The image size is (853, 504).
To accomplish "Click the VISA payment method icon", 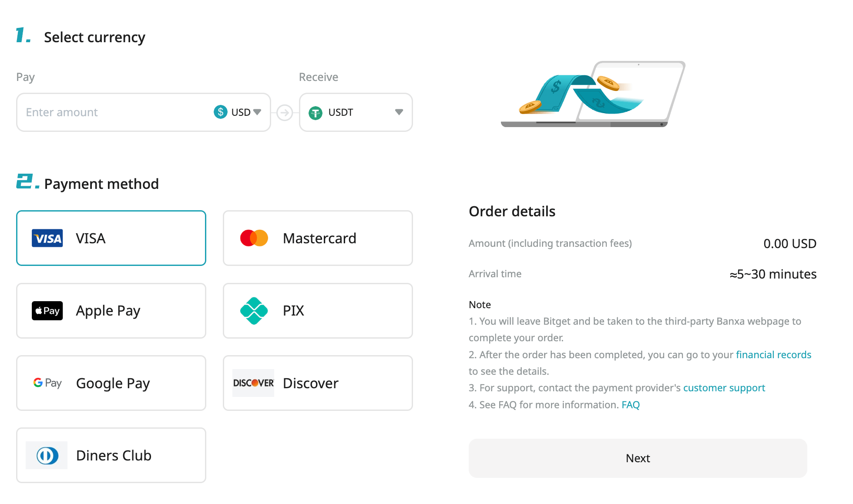I will (48, 238).
